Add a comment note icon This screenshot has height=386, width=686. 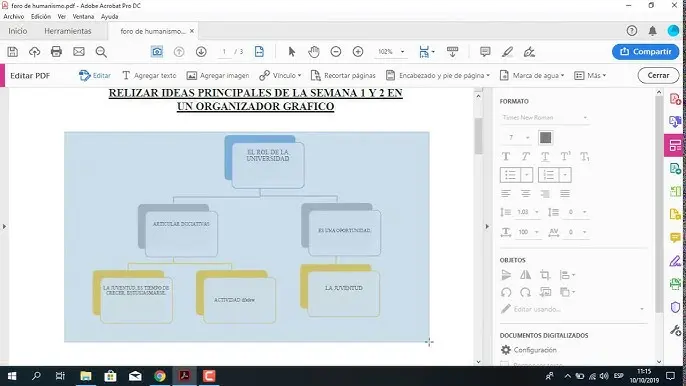[x=485, y=52]
